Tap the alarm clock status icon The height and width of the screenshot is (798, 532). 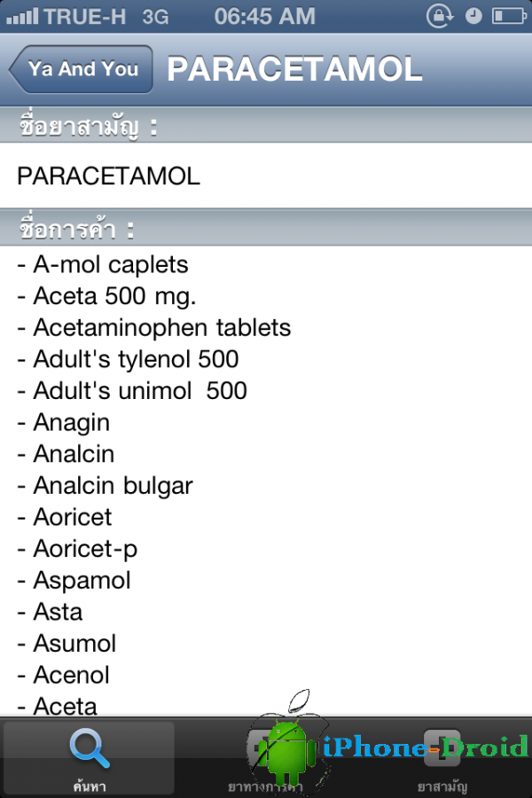pyautogui.click(x=473, y=16)
